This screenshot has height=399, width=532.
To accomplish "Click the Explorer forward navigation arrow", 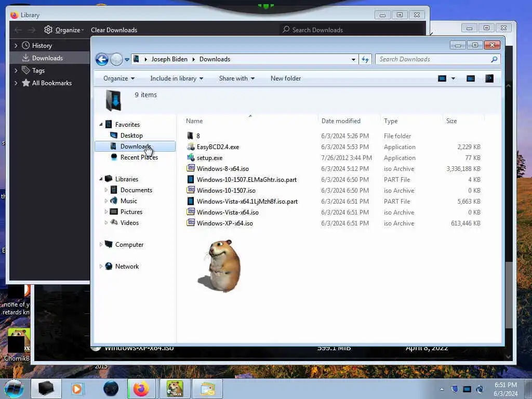I will click(116, 59).
